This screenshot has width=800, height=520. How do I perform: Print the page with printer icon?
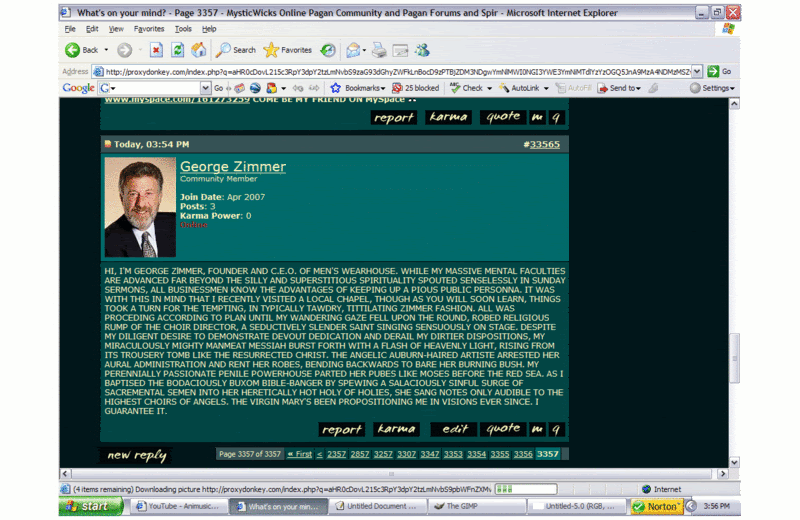(379, 50)
